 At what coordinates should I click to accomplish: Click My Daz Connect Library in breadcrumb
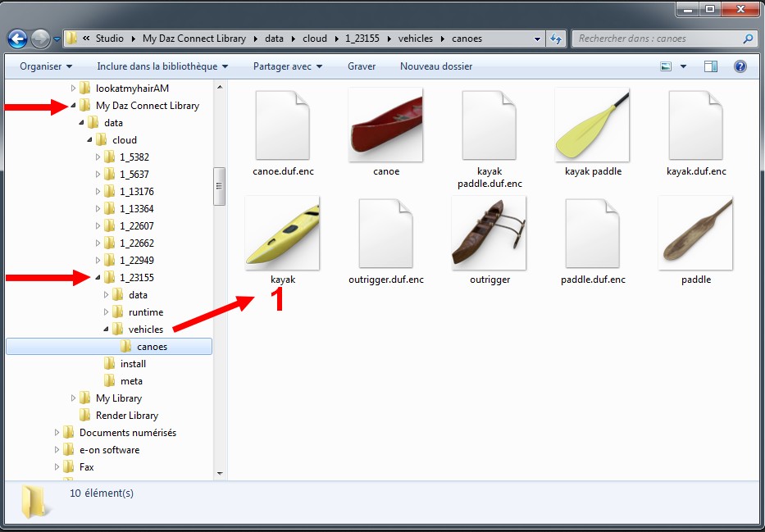pyautogui.click(x=194, y=39)
